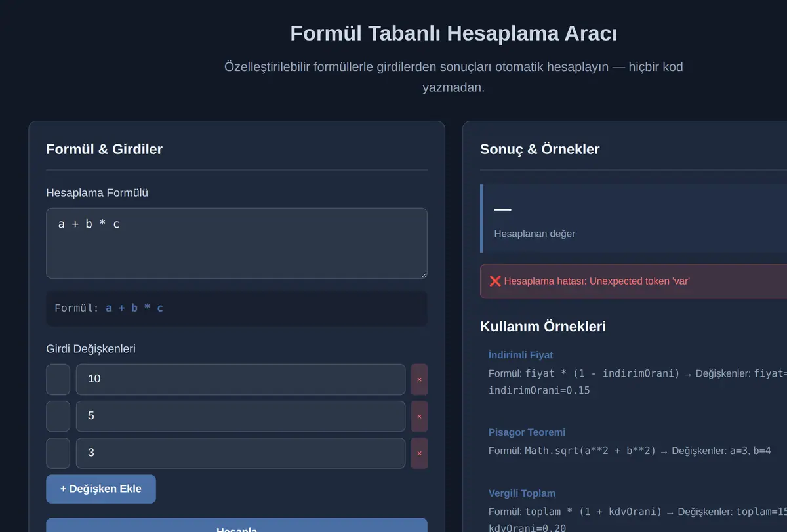Click the Formül & Girdiler heading
Viewport: 787px width, 532px height.
[x=104, y=149]
